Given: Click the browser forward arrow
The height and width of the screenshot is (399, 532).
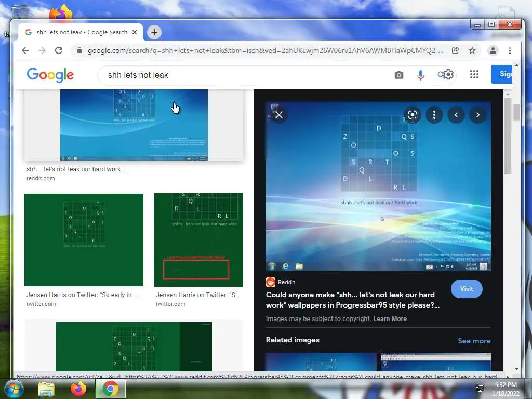Looking at the screenshot, I should pyautogui.click(x=42, y=50).
